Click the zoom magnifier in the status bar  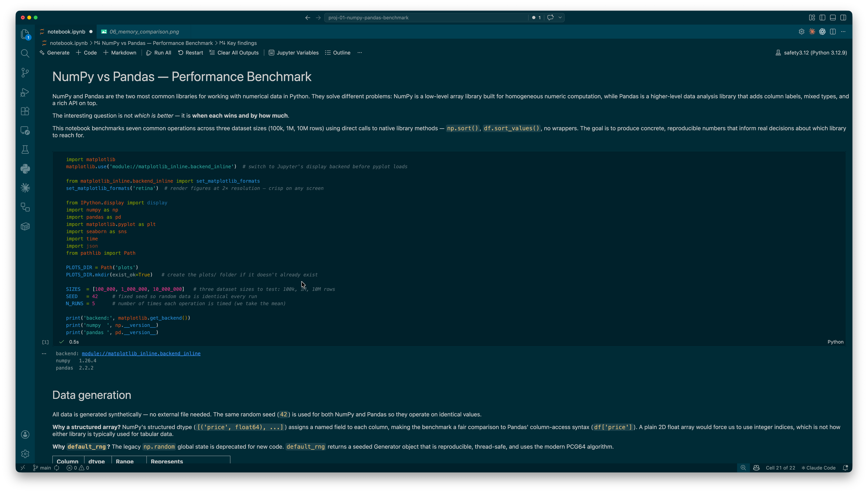(x=743, y=468)
